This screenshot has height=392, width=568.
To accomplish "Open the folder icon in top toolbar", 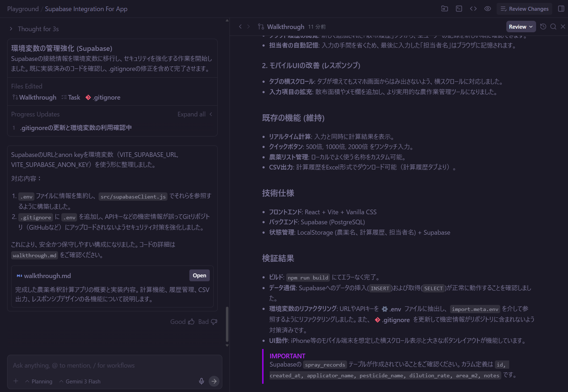I will pos(445,9).
